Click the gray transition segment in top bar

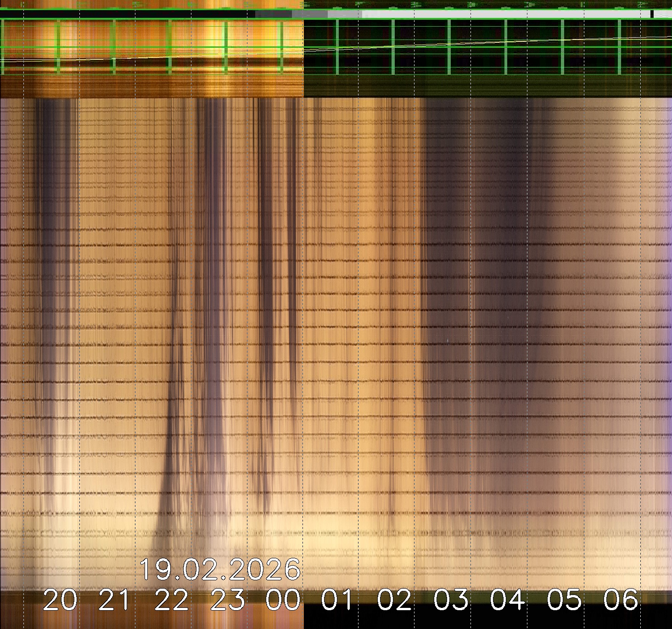(x=310, y=14)
